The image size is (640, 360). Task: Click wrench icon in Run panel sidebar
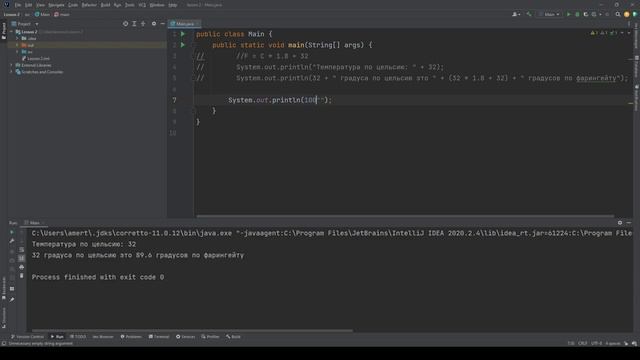click(12, 241)
